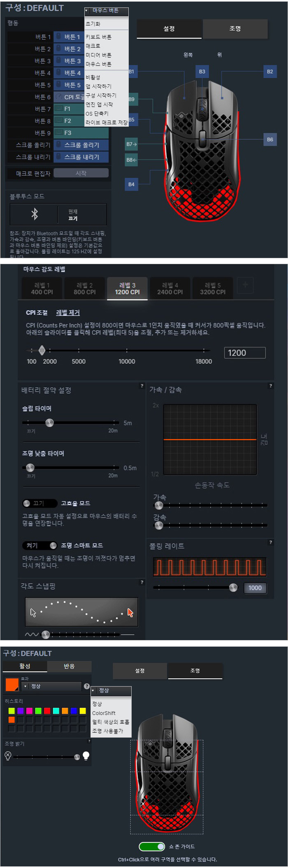Toggle the 고효율 모드 switch
This screenshot has width=288, height=868.
[39, 503]
